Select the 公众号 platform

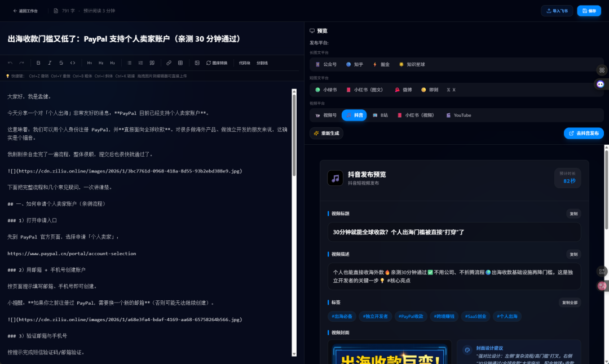coord(326,64)
